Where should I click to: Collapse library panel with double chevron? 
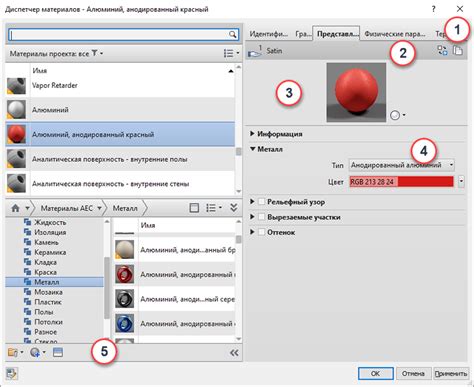(x=234, y=208)
